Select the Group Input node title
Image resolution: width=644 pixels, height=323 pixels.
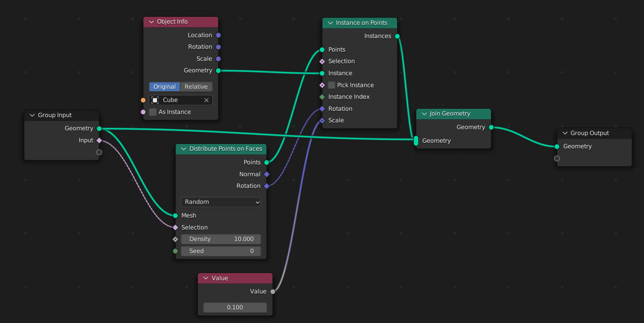tap(55, 115)
